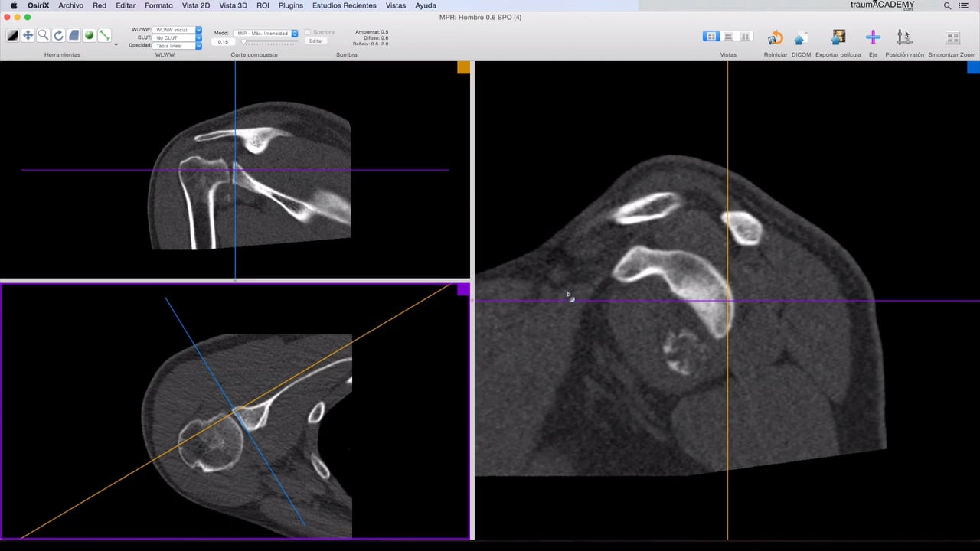Click the Sincronizar Zoom icon
This screenshot has width=980, height=551.
pyautogui.click(x=952, y=37)
